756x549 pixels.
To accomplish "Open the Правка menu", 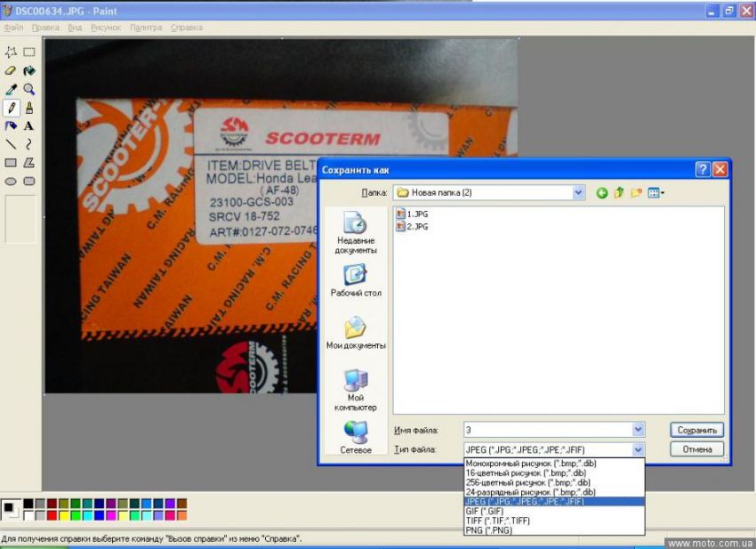I will [x=45, y=28].
